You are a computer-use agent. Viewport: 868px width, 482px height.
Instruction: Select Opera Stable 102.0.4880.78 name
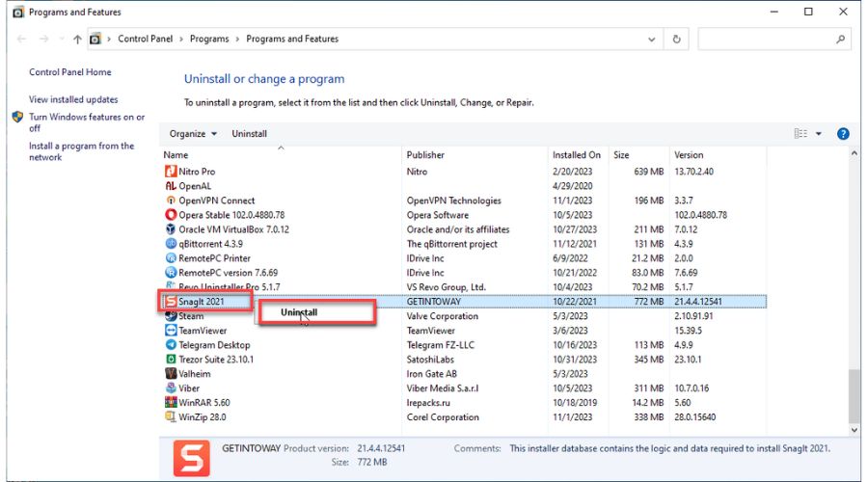231,215
